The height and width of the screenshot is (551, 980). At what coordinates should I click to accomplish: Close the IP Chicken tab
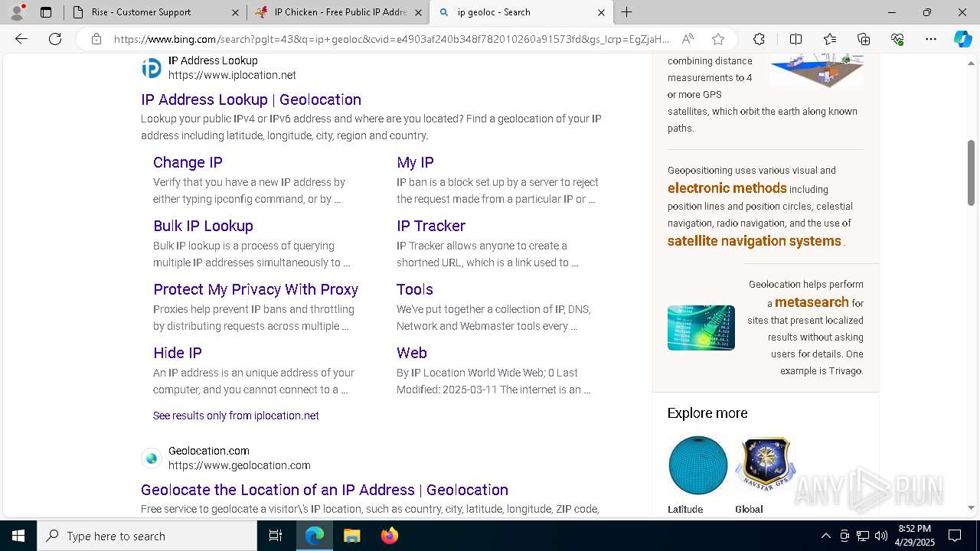coord(418,12)
